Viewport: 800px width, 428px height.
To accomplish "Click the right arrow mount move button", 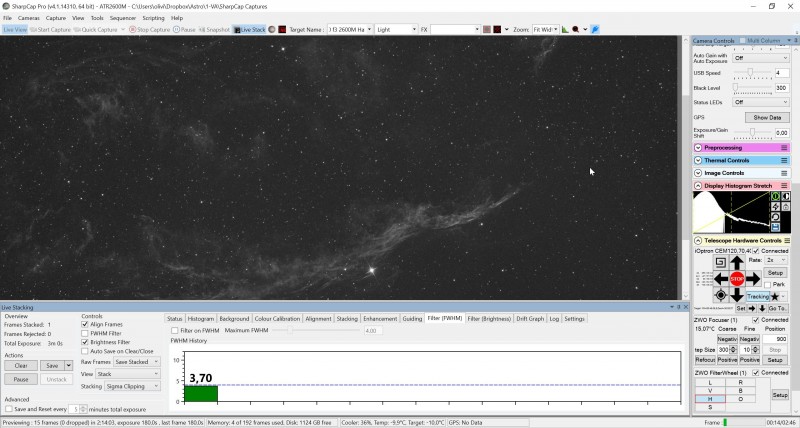I will [x=753, y=279].
